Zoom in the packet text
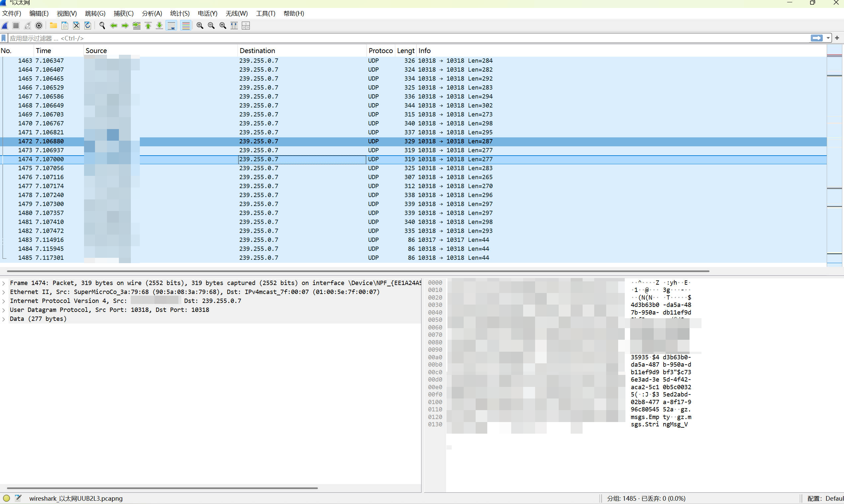The width and height of the screenshot is (844, 504). coord(200,26)
